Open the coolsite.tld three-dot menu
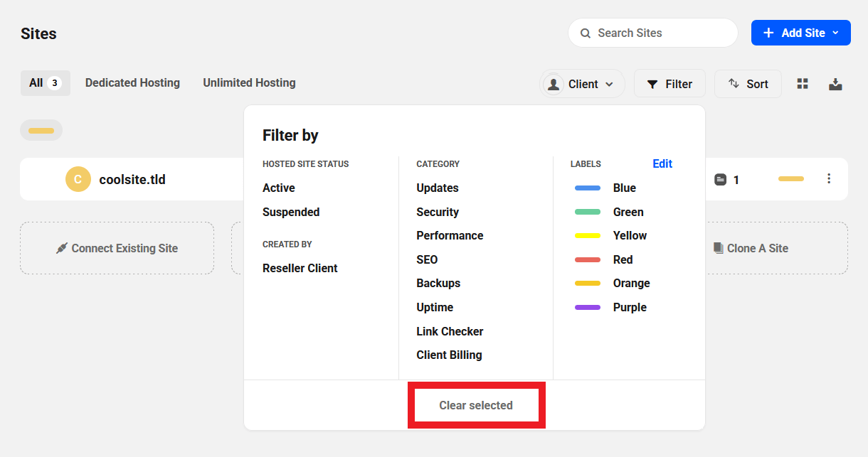868x457 pixels. pos(829,178)
